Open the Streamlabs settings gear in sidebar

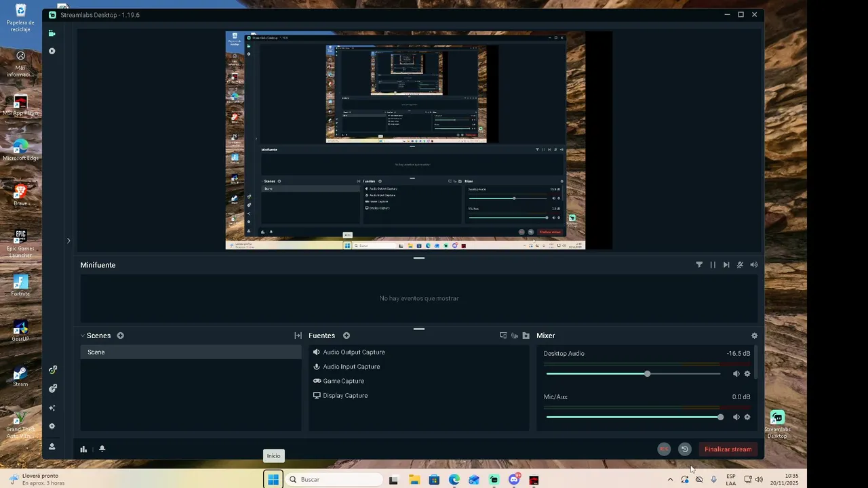(x=52, y=426)
